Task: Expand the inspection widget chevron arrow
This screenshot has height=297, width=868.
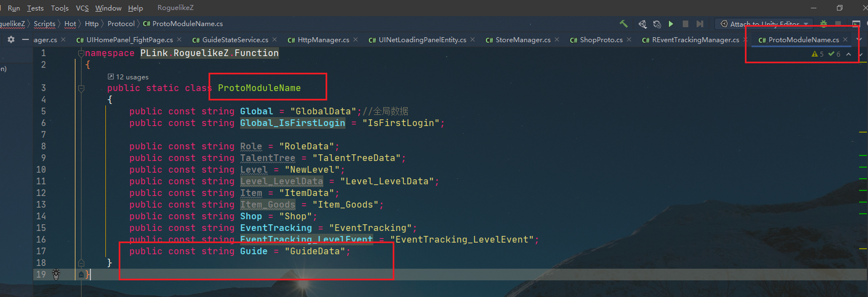Action: [849, 54]
